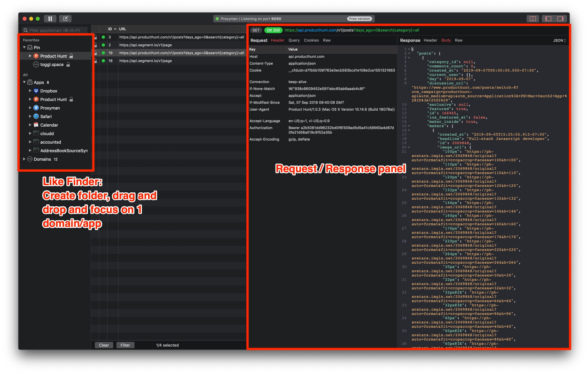Viewport: 588px width, 374px height.
Task: Open the Request Raw tab
Action: [x=327, y=40]
